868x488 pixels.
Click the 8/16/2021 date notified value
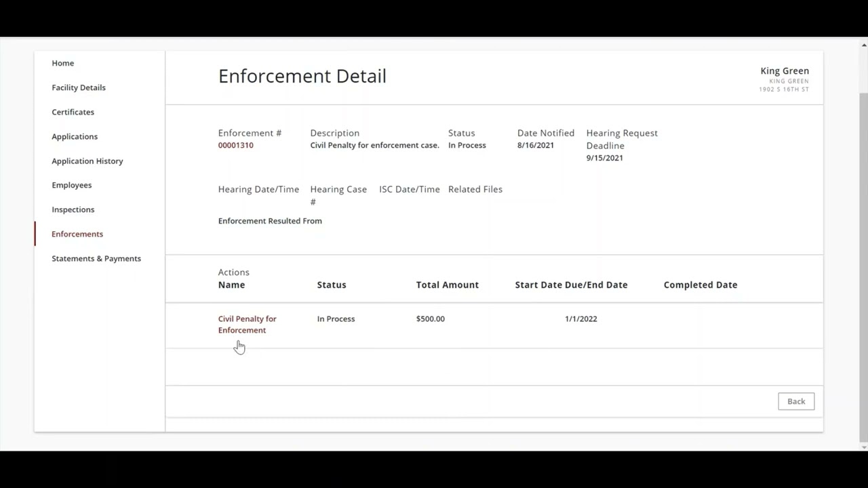coord(535,145)
